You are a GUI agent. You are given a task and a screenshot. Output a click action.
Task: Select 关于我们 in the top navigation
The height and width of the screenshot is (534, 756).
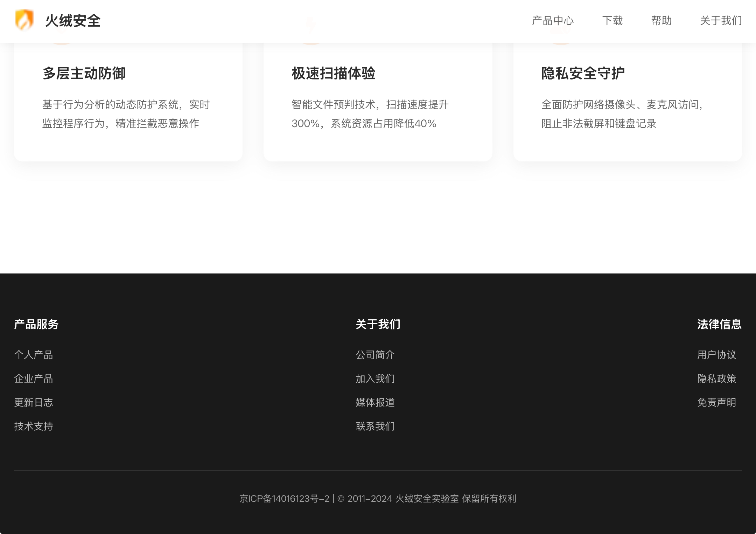click(x=721, y=21)
